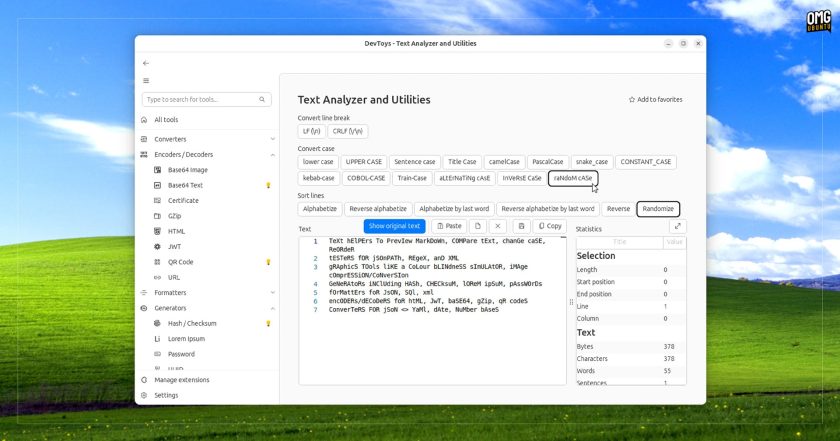Screen dimensions: 840x441
Task: Click the lightbulb beside Hash / Checksum
Action: pos(268,324)
